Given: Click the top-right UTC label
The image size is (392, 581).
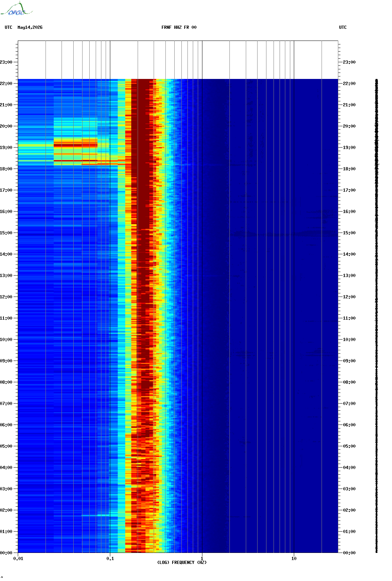Looking at the screenshot, I should pos(343,27).
